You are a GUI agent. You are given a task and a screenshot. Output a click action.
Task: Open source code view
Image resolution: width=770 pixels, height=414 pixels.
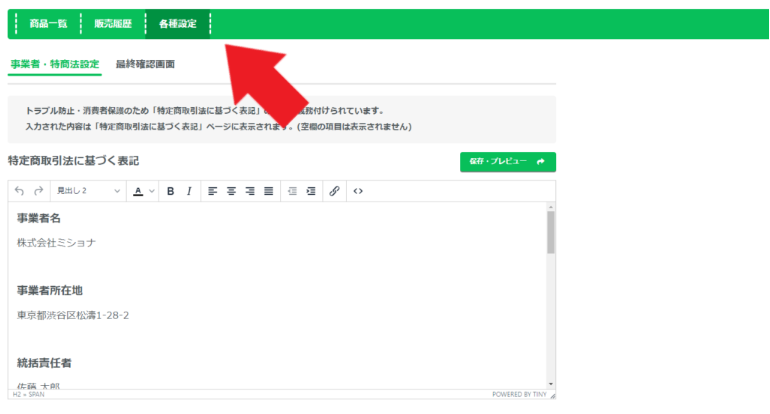pos(358,191)
